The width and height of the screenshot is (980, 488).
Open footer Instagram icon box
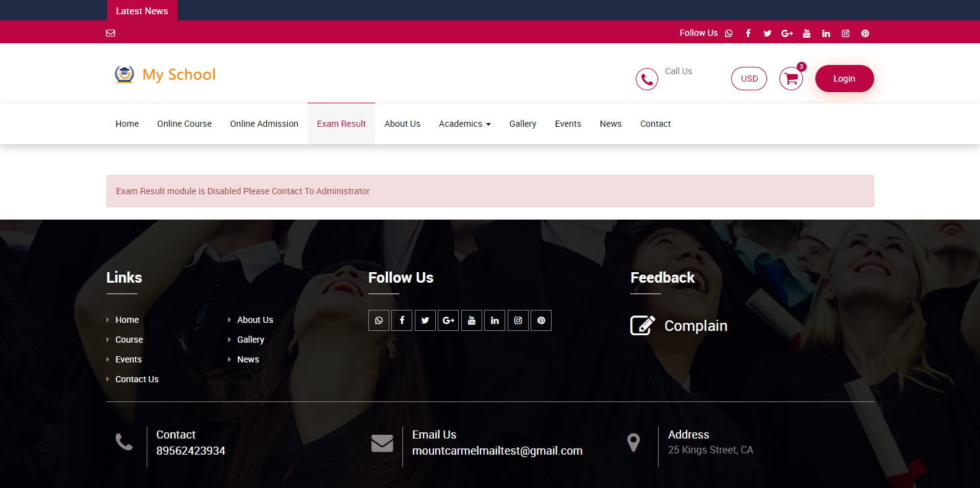518,320
